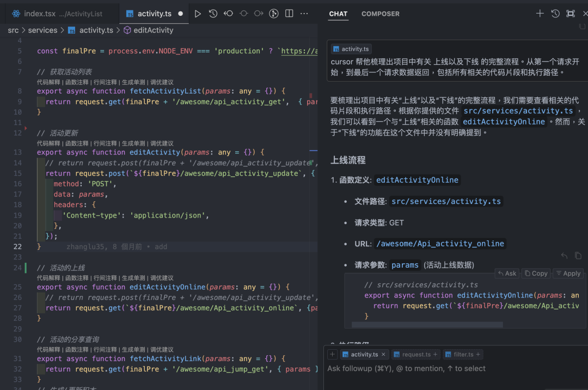Image resolution: width=588 pixels, height=390 pixels.
Task: Click 生成单测 above fetchActivityLink function
Action: click(x=133, y=350)
